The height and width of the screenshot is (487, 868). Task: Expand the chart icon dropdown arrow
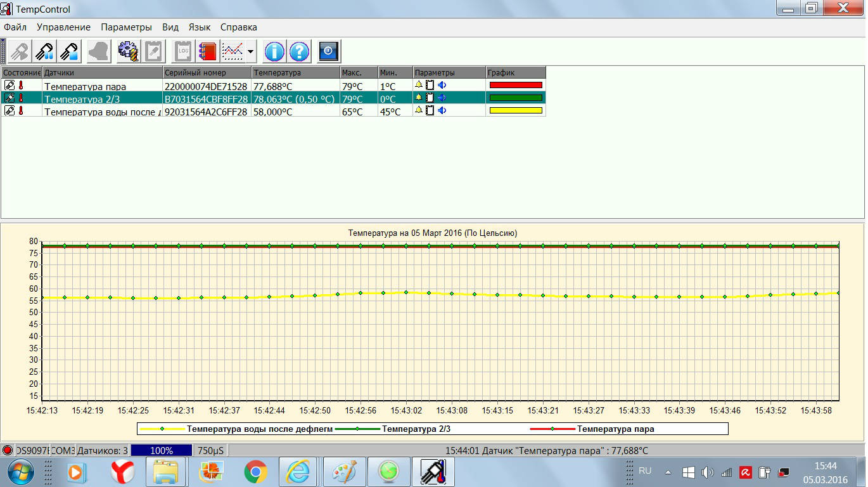tap(251, 52)
